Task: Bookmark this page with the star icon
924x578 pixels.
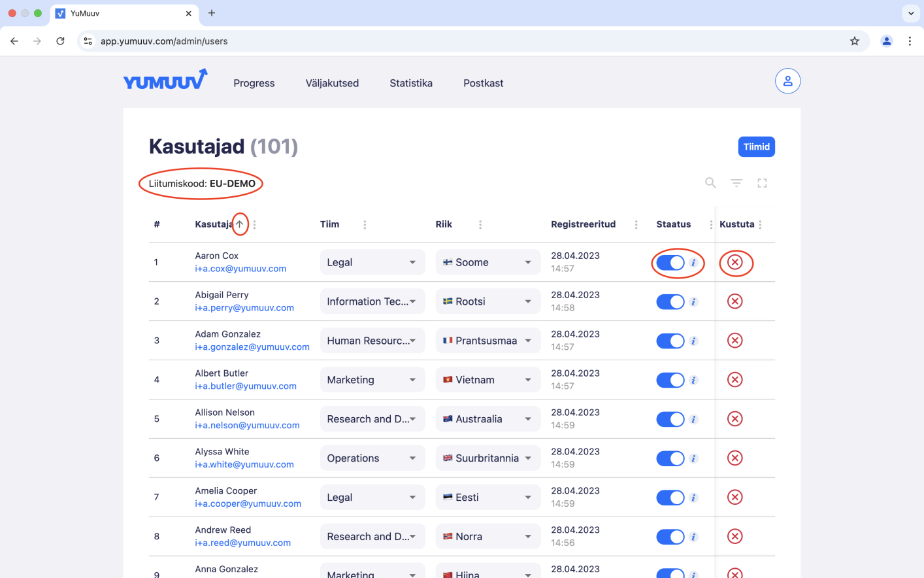Action: pyautogui.click(x=854, y=41)
